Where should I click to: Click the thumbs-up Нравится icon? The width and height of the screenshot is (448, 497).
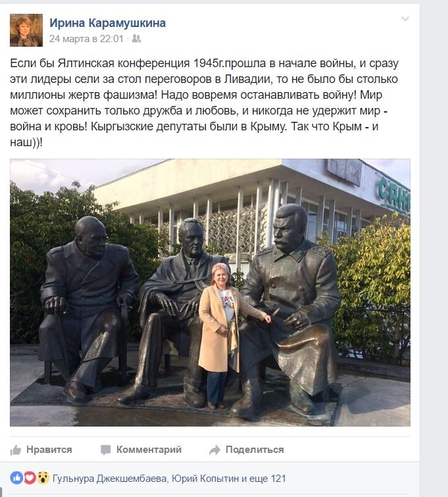(16, 450)
